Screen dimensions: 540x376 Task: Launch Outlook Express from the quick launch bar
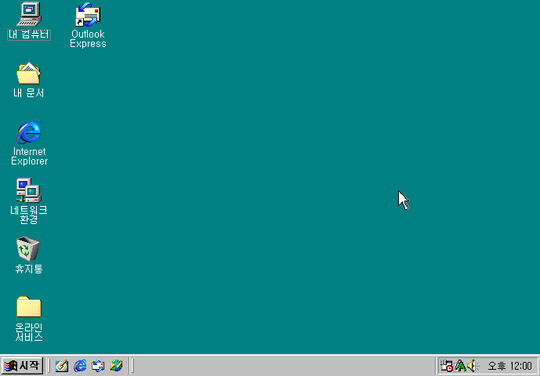[98, 366]
